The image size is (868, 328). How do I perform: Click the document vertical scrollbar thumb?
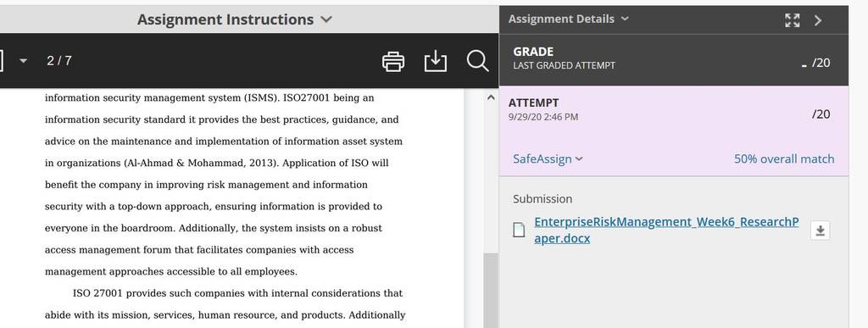491,291
